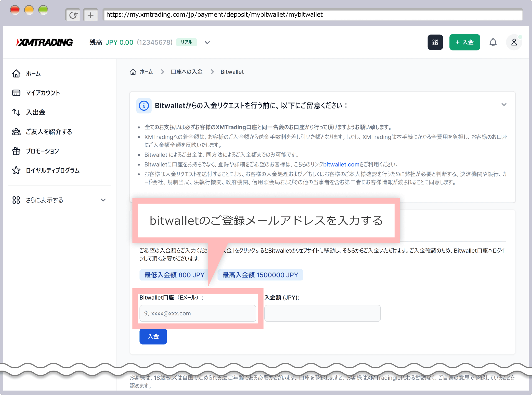
Task: Open a new browser tab with plus
Action: tap(91, 15)
